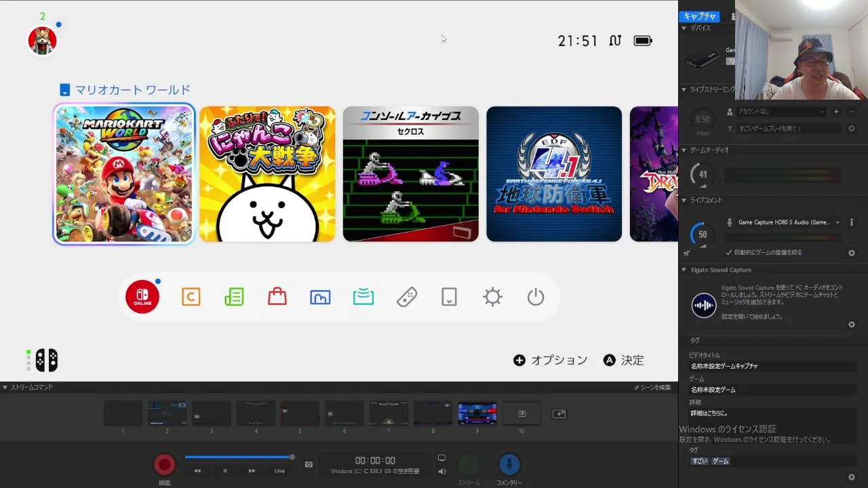This screenshot has height=488, width=868.
Task: Toggle automatic game volume ducking checkbox
Action: 729,252
